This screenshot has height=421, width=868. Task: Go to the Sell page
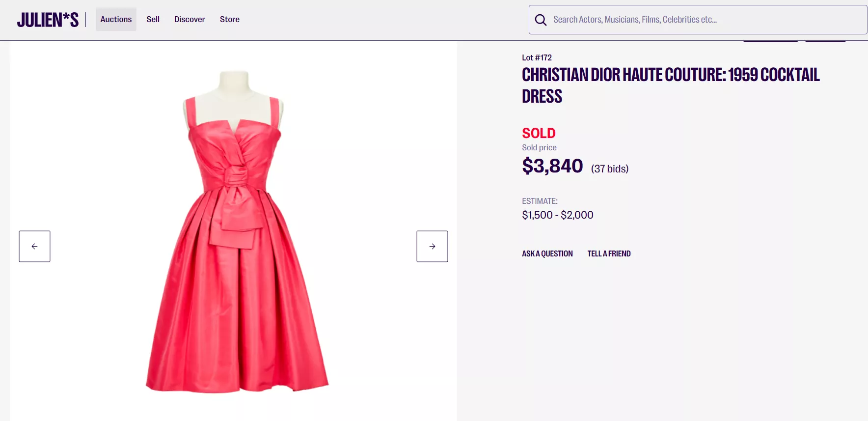(x=153, y=20)
